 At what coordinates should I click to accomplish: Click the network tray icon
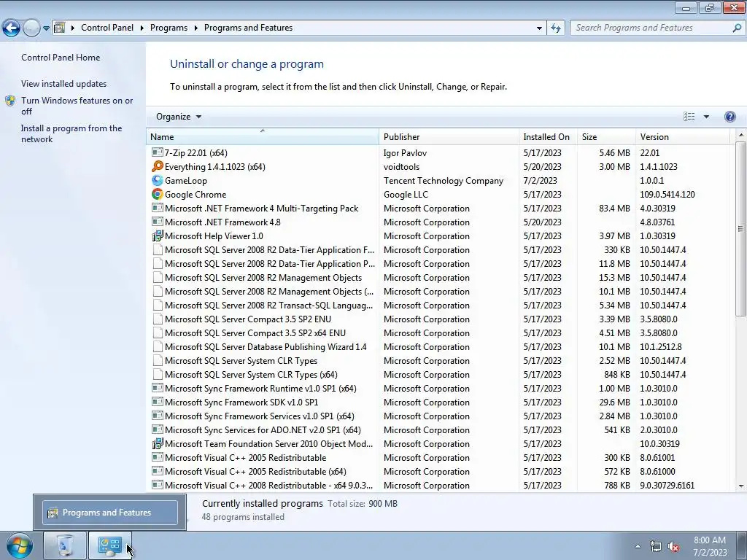tap(656, 547)
